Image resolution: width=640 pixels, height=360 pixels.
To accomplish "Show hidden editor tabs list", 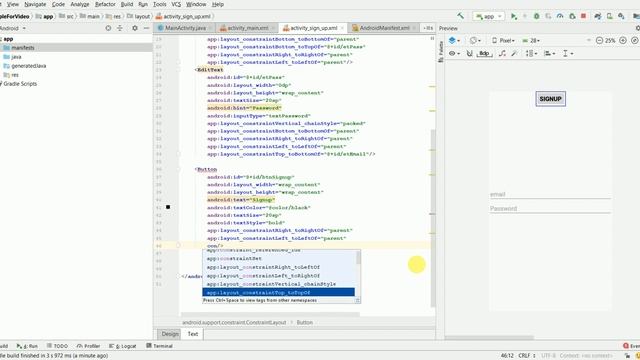I will coord(428,28).
